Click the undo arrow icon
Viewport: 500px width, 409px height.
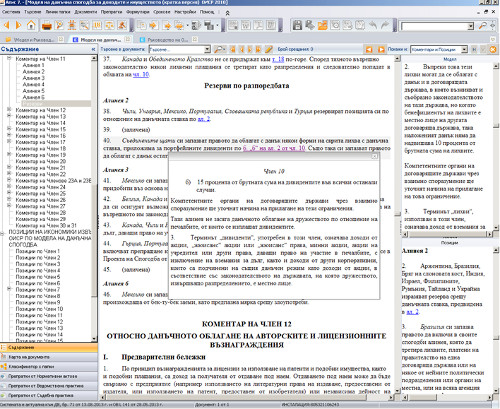[373, 25]
